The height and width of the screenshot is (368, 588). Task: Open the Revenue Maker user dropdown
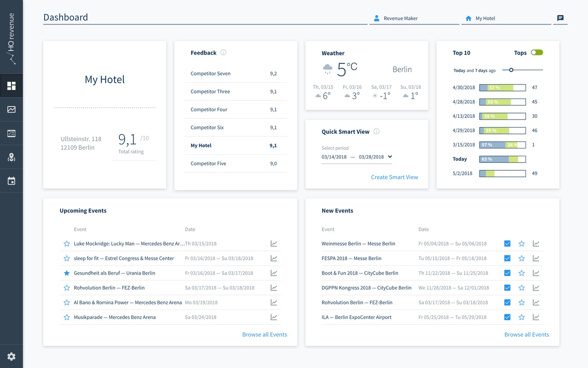click(x=414, y=18)
